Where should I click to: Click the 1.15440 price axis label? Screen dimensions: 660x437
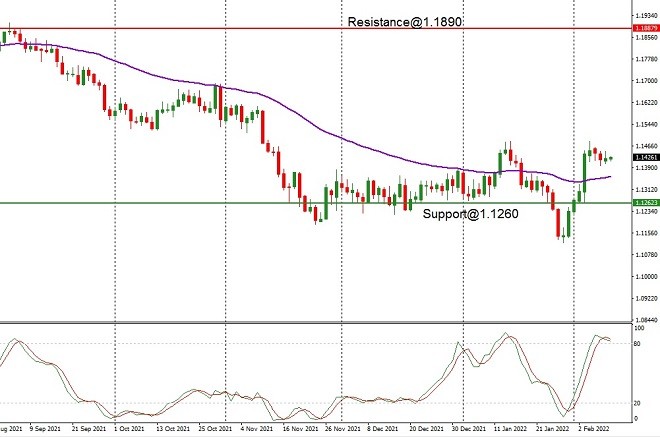pos(646,125)
